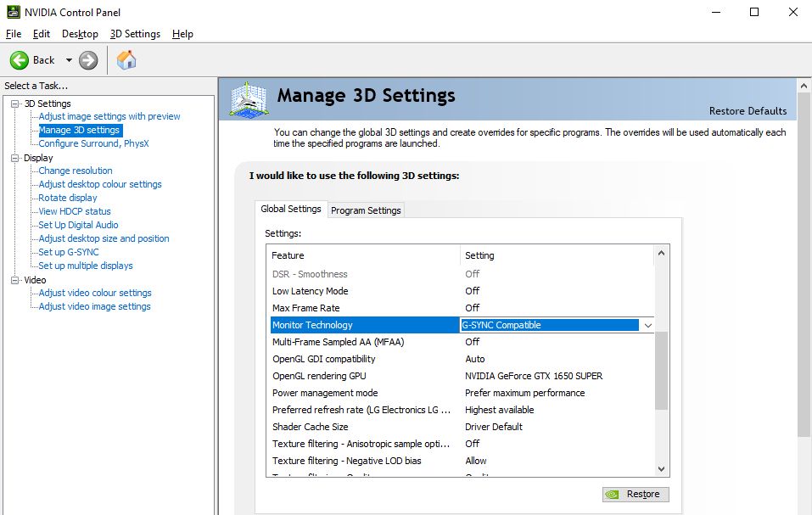The width and height of the screenshot is (812, 515).
Task: Click the Home icon in toolbar
Action: click(x=126, y=60)
